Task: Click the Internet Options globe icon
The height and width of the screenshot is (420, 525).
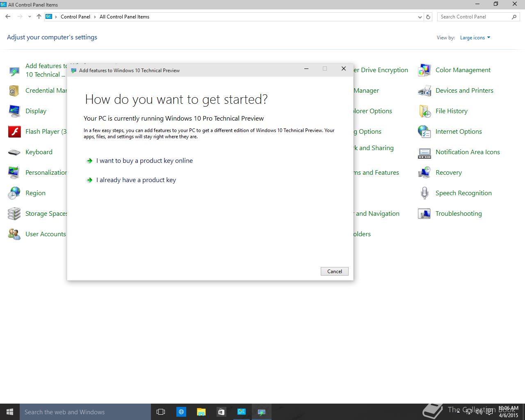Action: 425,132
